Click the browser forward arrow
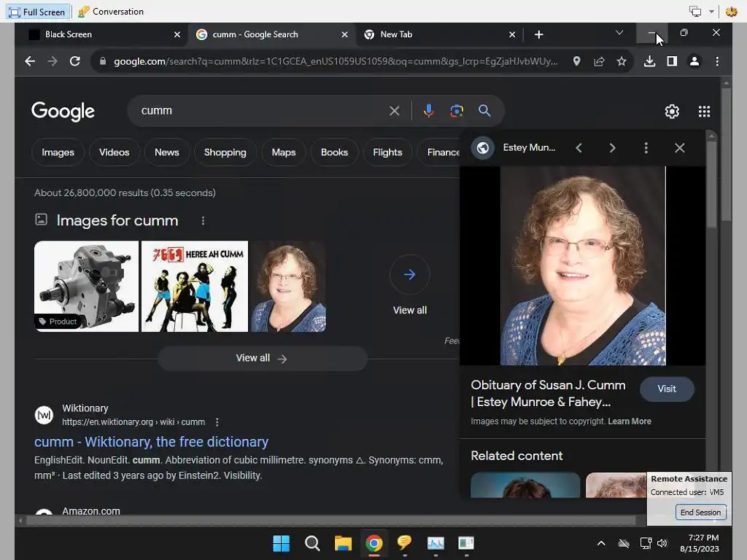747x560 pixels. tap(53, 61)
